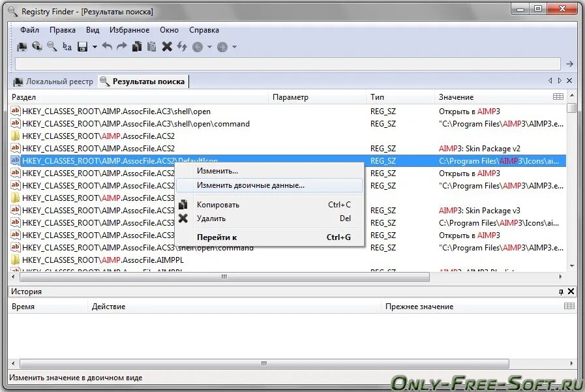This screenshot has width=585, height=392.
Task: Click the replace (b→a) toolbar icon
Action: (67, 46)
